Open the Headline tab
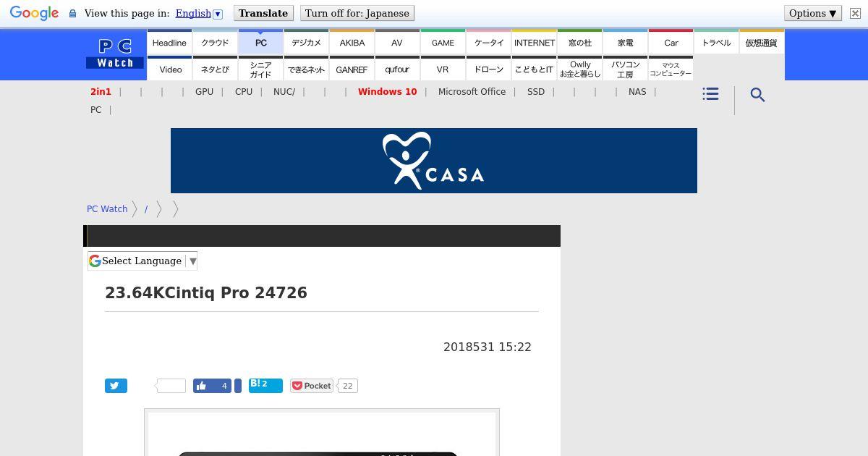Viewport: 868px width, 456px height. (169, 42)
